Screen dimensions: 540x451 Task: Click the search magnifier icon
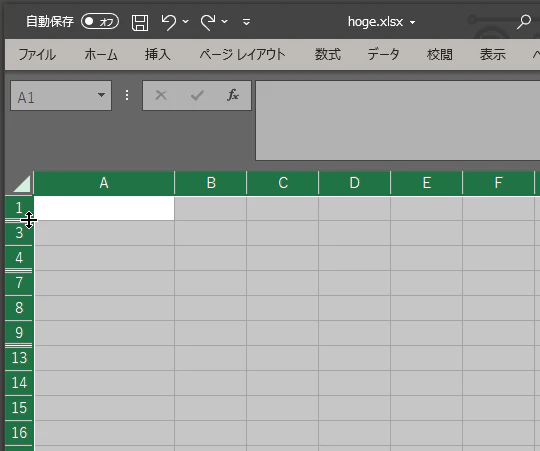pos(524,22)
